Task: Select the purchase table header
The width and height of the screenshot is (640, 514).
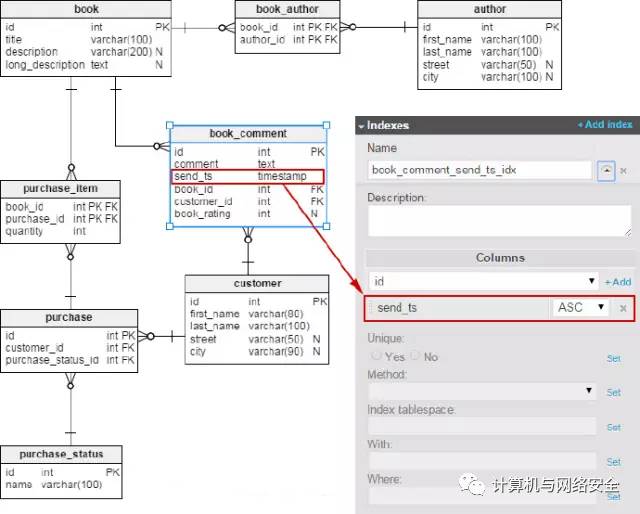Action: [69, 317]
